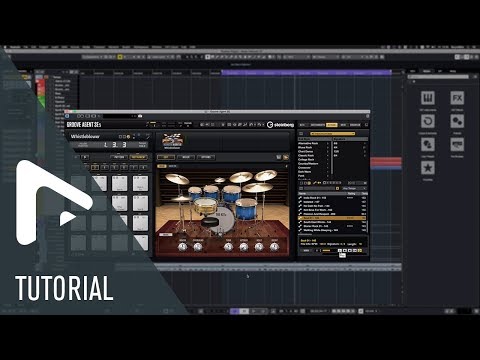The height and width of the screenshot is (360, 480).
Task: Click the Mixer button above the drum kit
Action: [186, 157]
